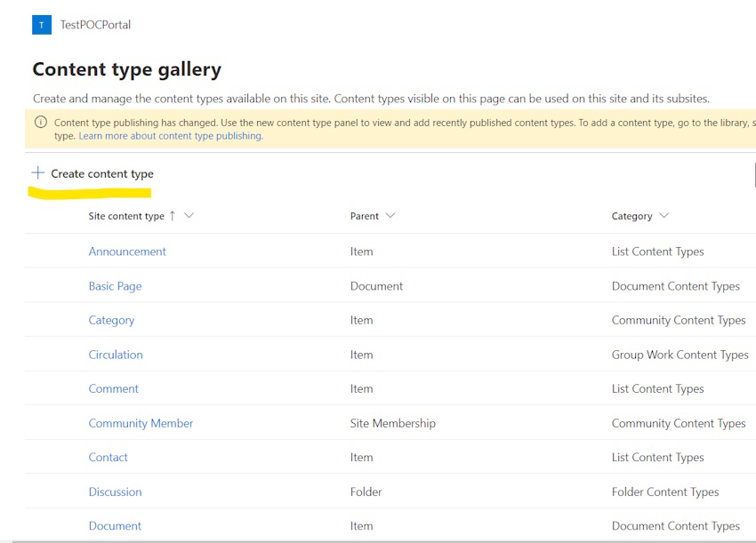
Task: Open the Community Member content type
Action: pyautogui.click(x=141, y=423)
